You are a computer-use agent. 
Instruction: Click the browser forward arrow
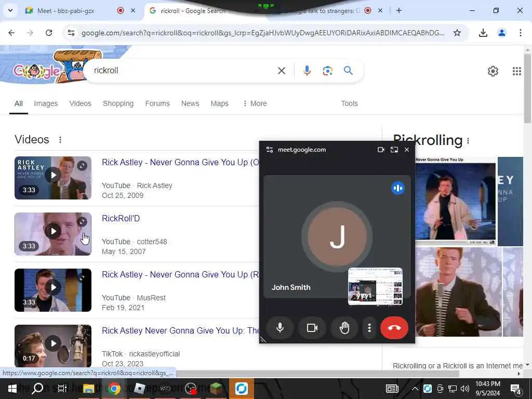(x=30, y=33)
